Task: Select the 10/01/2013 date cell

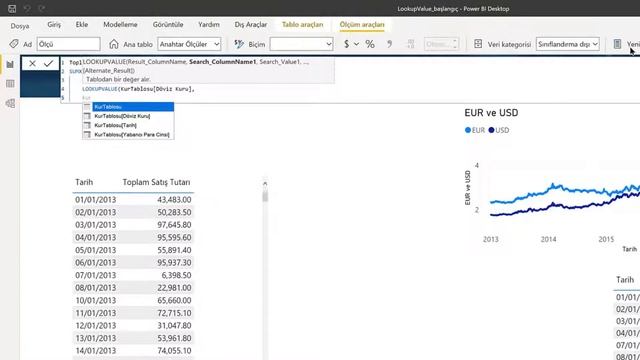Action: point(96,300)
